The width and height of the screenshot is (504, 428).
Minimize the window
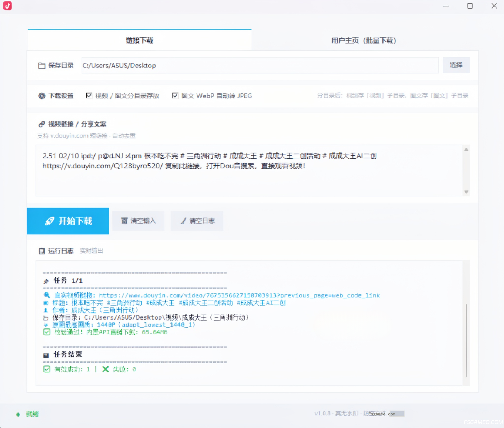tap(446, 6)
